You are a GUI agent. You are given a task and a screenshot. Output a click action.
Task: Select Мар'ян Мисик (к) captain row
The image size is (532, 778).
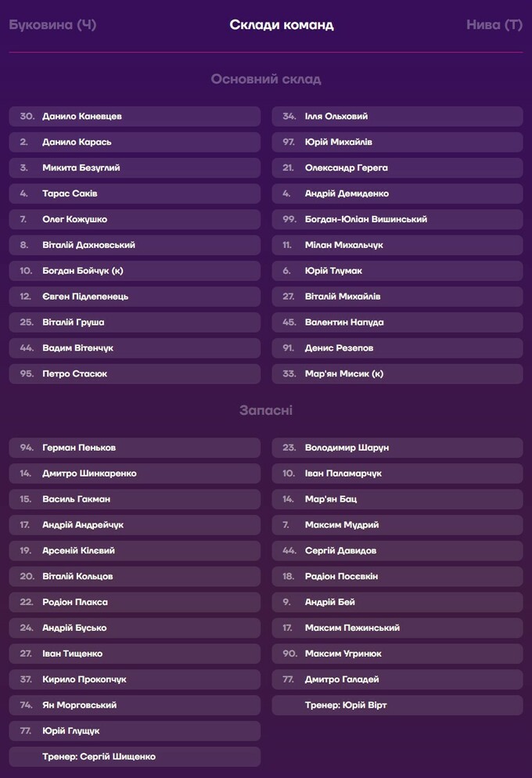(397, 374)
